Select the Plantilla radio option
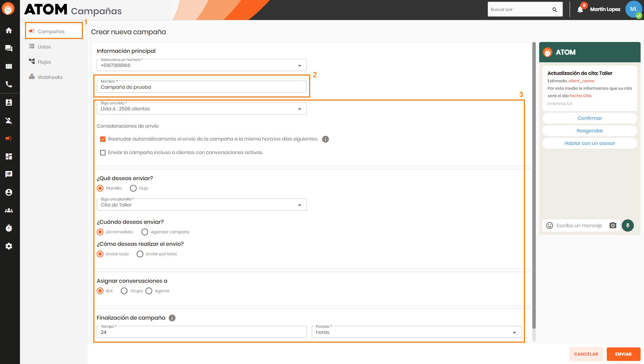 click(x=100, y=188)
